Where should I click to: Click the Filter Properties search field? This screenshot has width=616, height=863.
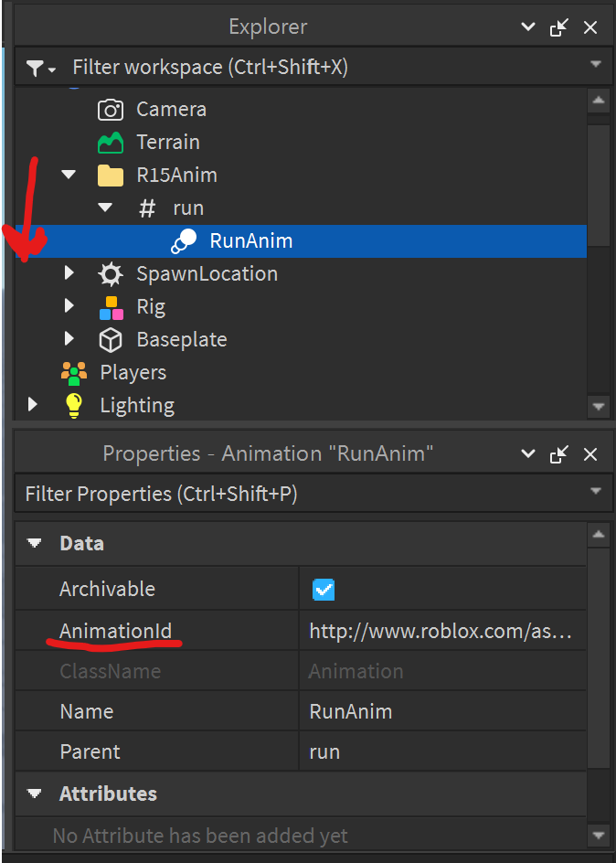click(x=274, y=493)
